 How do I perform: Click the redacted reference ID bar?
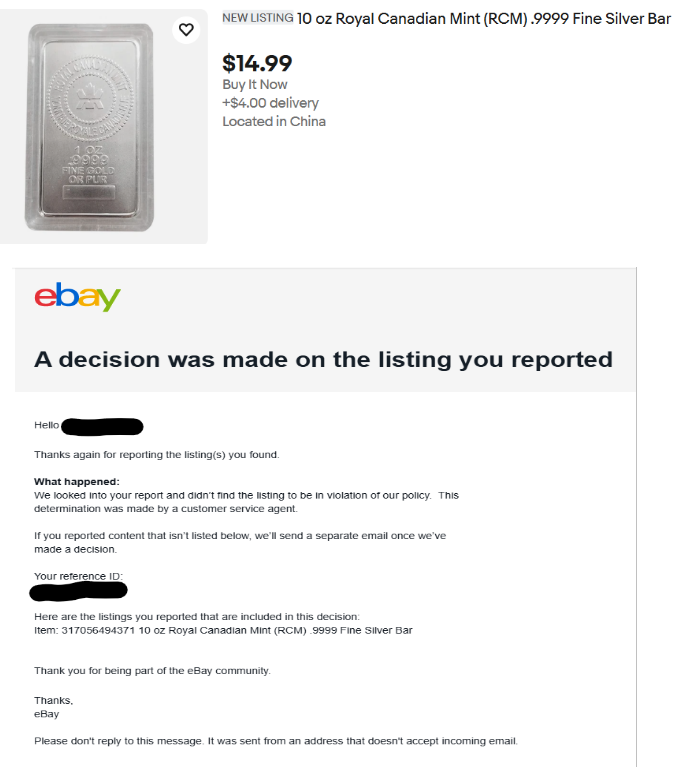[78, 591]
